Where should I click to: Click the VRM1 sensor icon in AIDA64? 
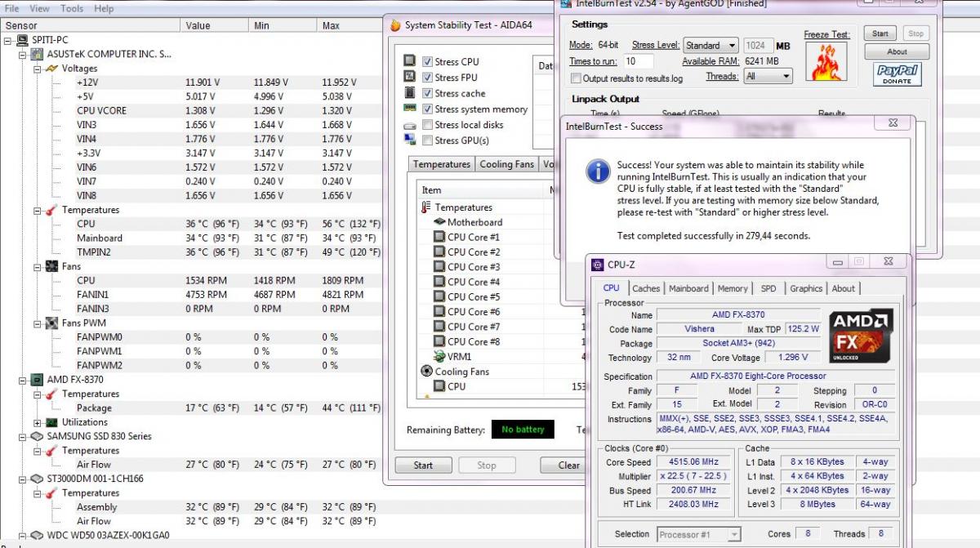439,356
